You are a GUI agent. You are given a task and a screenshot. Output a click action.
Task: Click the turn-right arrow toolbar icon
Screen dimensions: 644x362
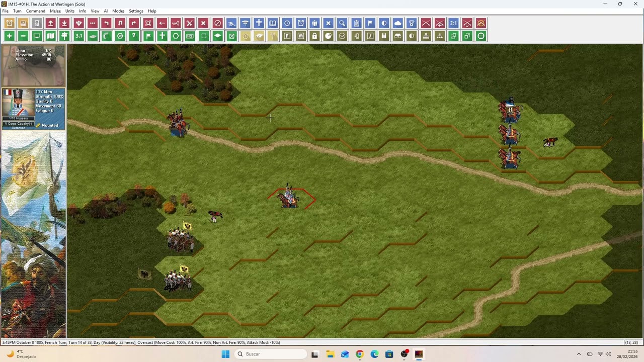134,23
